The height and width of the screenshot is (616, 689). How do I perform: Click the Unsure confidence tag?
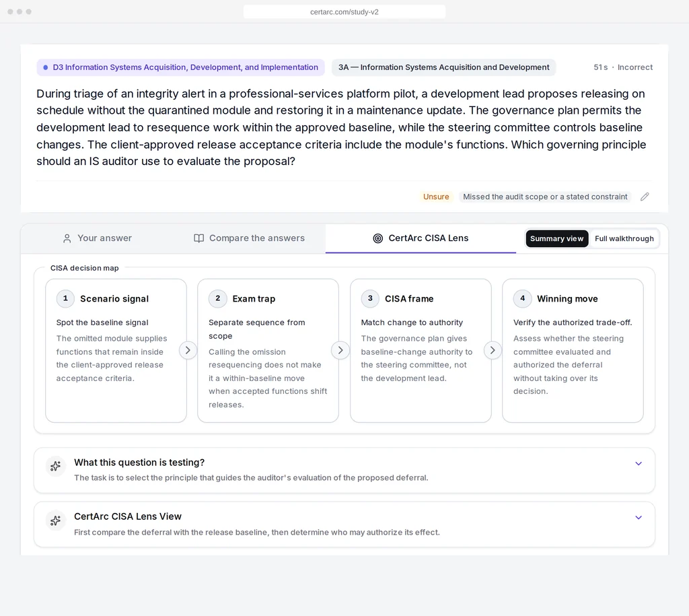(x=436, y=197)
